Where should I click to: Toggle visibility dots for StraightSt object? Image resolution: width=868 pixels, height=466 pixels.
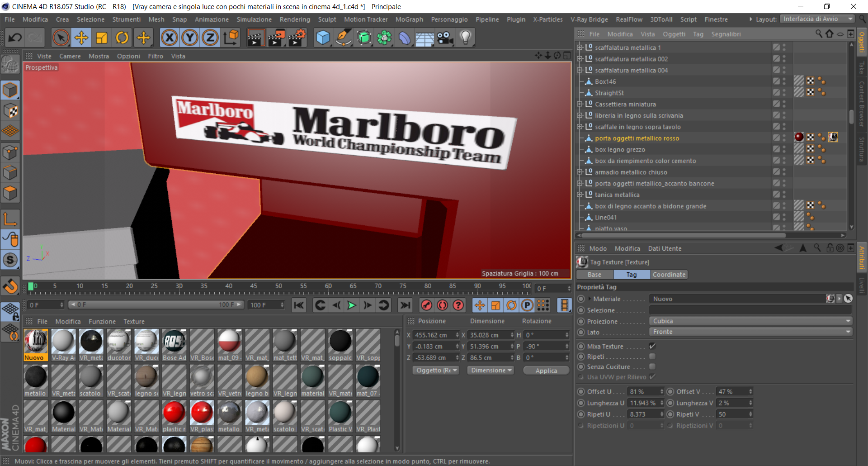pyautogui.click(x=784, y=92)
